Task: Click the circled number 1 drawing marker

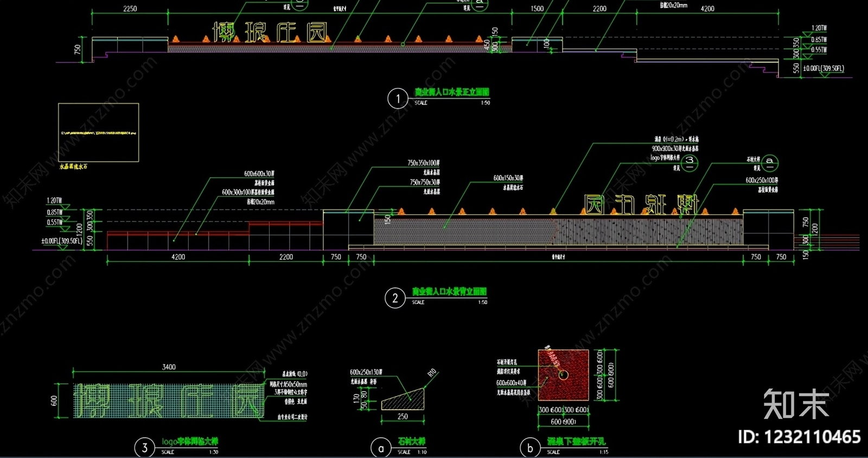Action: [398, 99]
